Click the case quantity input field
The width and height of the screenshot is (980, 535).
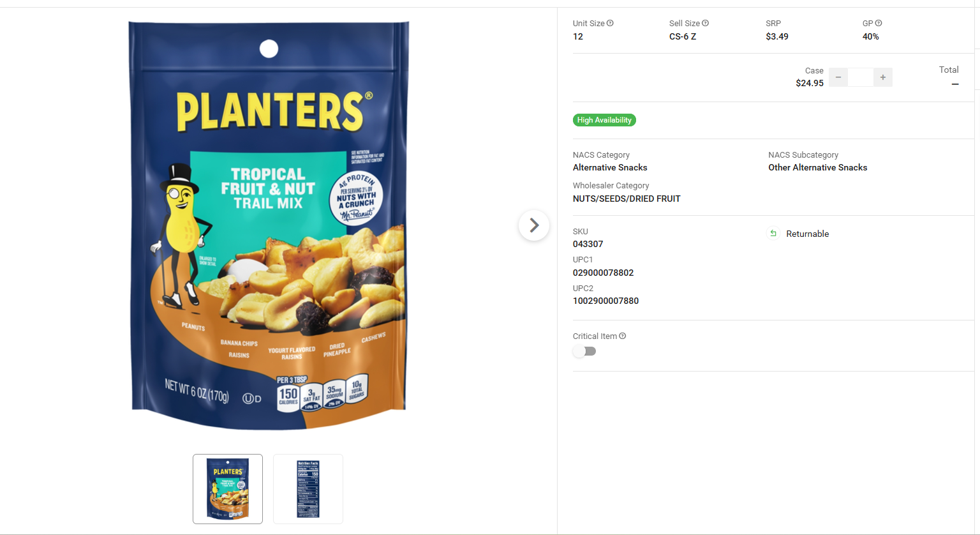click(861, 77)
